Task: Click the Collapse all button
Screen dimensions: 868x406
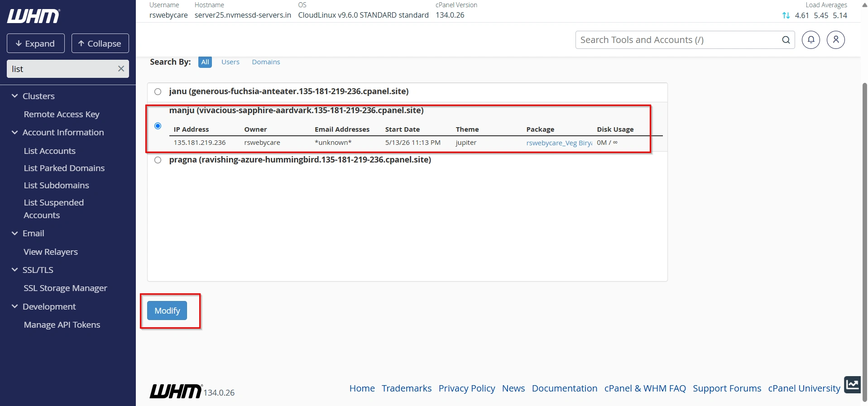Action: [x=100, y=43]
